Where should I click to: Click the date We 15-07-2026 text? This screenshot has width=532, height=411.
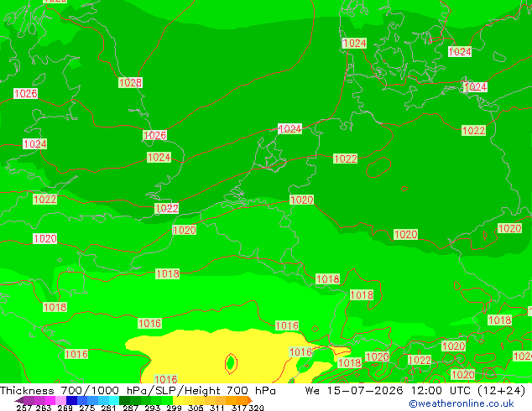click(x=354, y=391)
